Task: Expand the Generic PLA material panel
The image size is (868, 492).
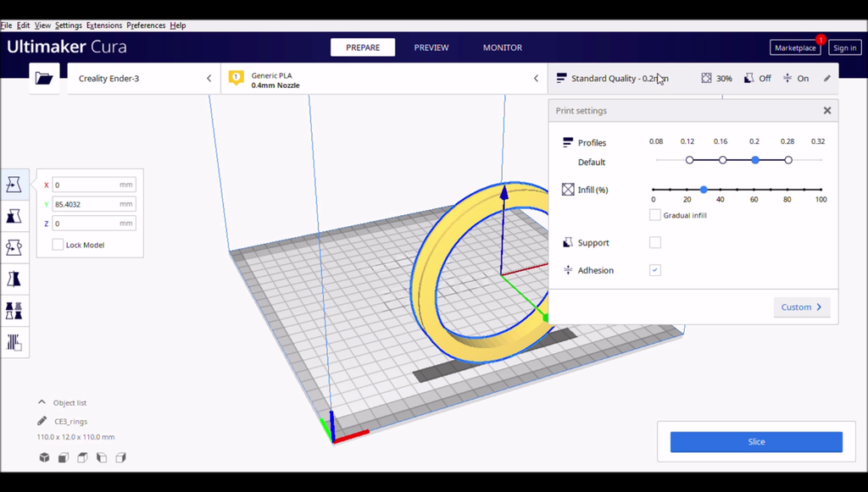Action: point(383,80)
